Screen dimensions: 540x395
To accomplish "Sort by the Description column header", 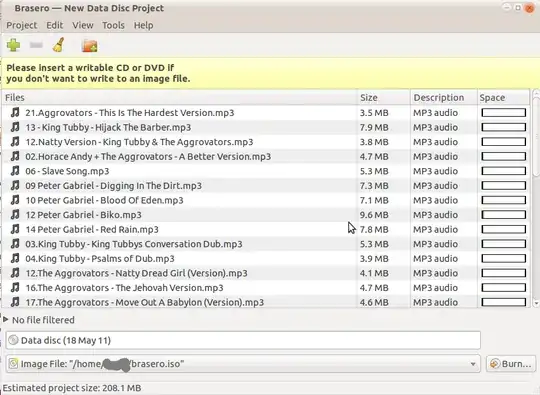I will pos(444,97).
